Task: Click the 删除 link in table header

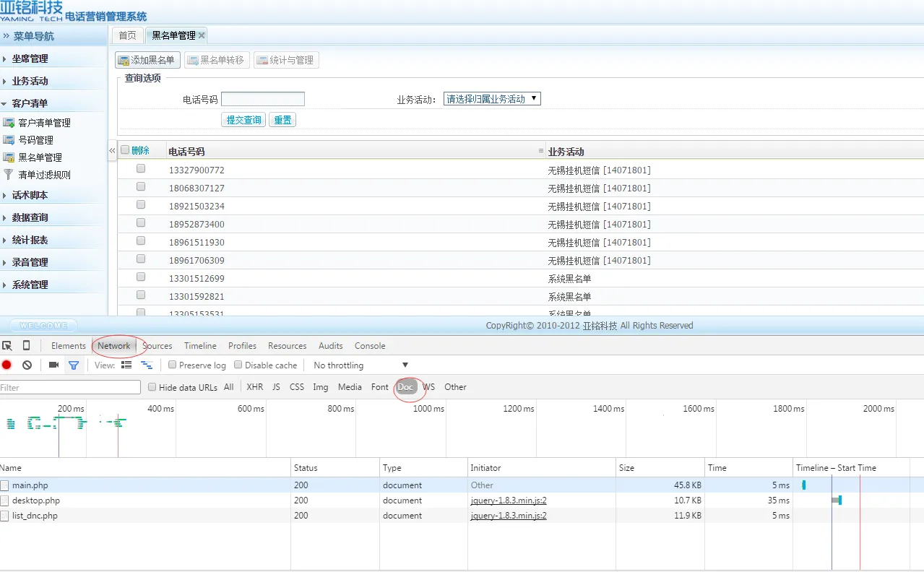Action: pos(140,150)
